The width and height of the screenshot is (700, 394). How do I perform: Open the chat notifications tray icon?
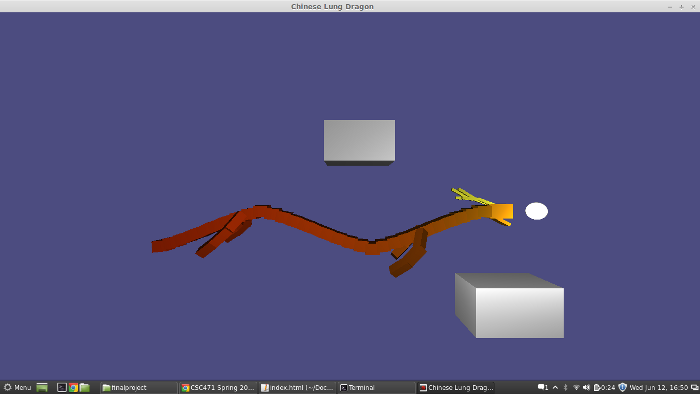click(x=542, y=387)
